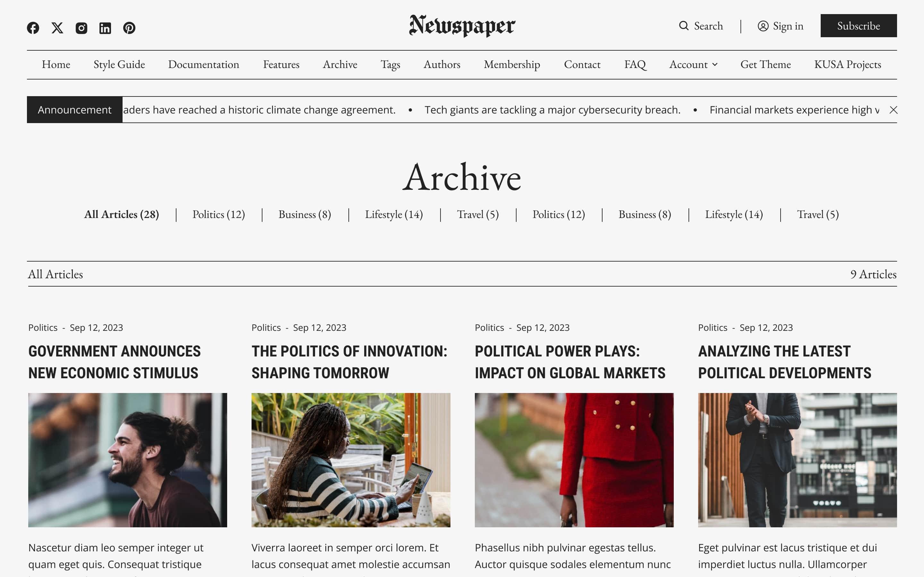Open the Instagram profile icon
This screenshot has height=577, width=924.
click(x=81, y=28)
